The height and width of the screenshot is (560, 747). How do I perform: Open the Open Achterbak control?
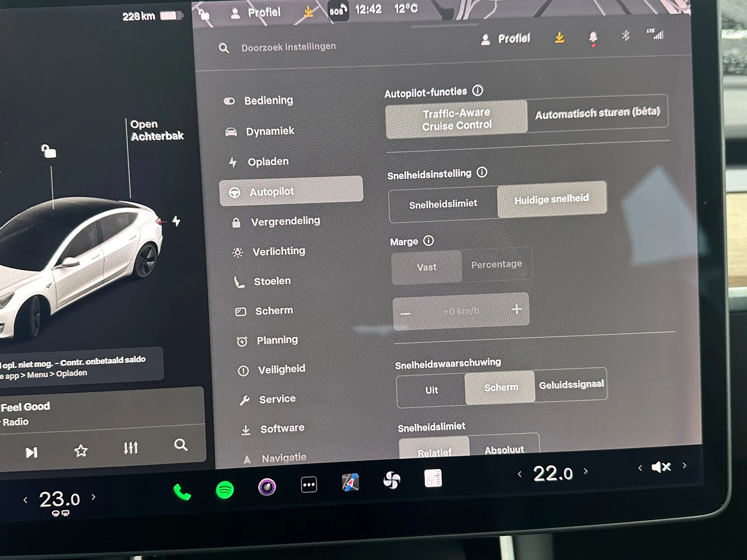point(157,130)
